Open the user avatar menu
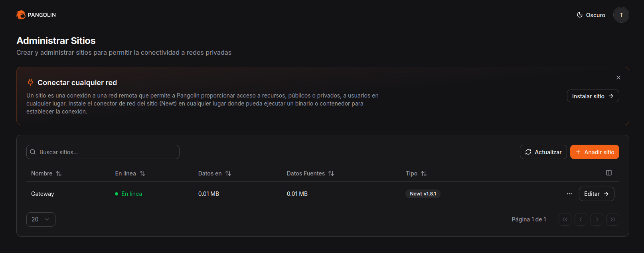Viewport: 644px width, 253px height. tap(621, 15)
